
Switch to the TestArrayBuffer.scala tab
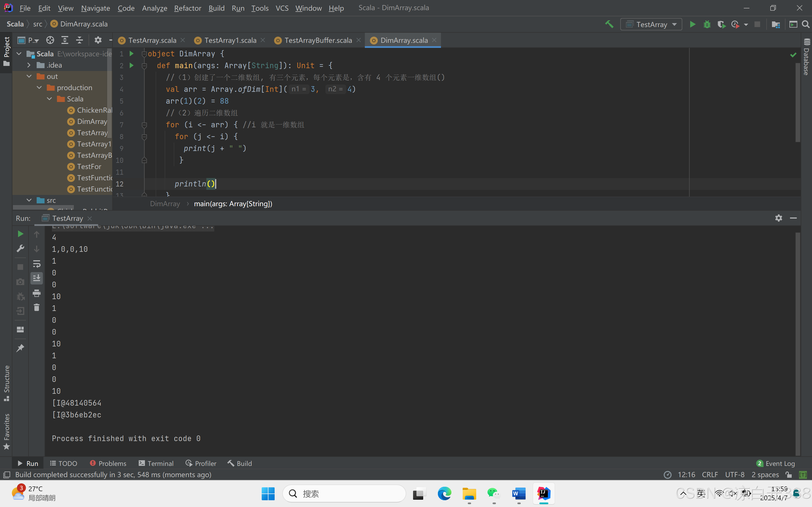pyautogui.click(x=318, y=40)
